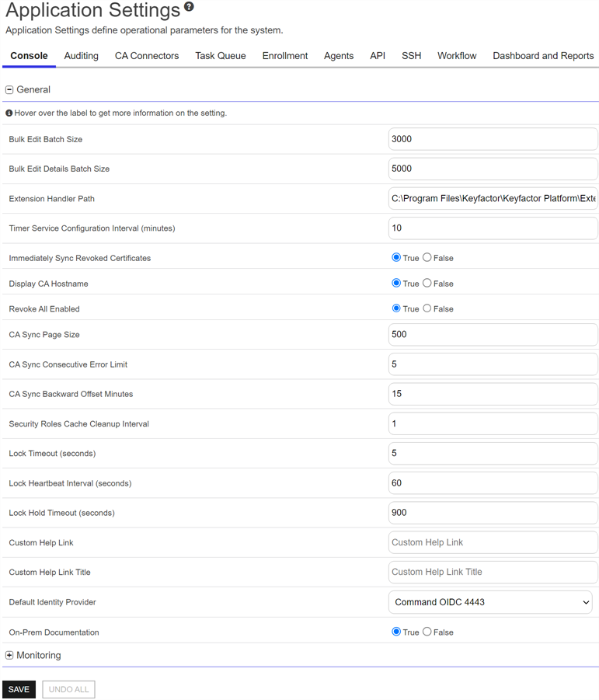The height and width of the screenshot is (700, 599).
Task: Click the Immediately Sync Revoked Certificates label
Action: 80,258
